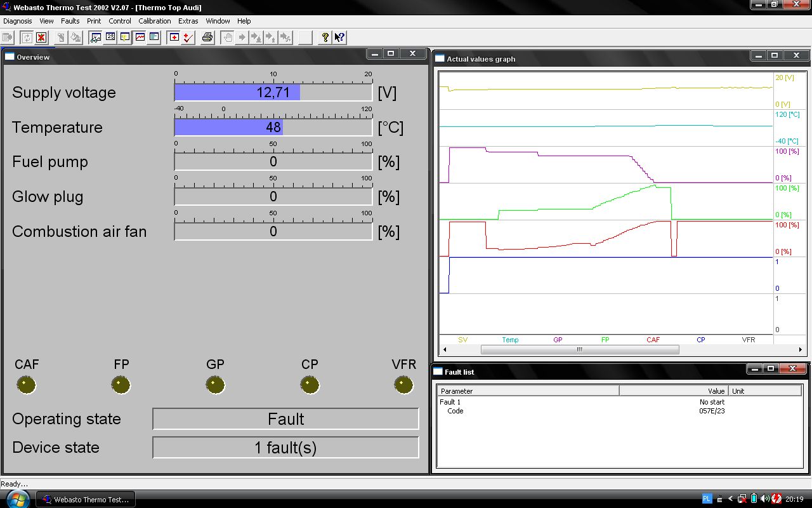
Task: Click the Unit column header in Fault list
Action: coord(765,391)
